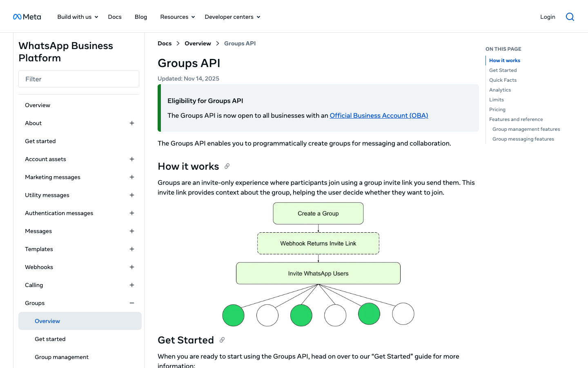Expand Webhooks with its plus icon
Viewport: 588px width, 368px height.
(x=132, y=267)
